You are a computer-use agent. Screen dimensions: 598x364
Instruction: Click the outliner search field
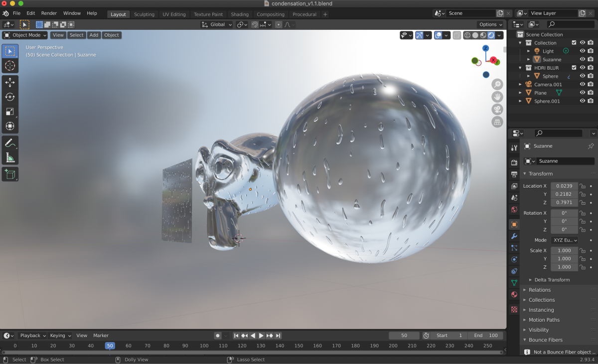coord(571,24)
